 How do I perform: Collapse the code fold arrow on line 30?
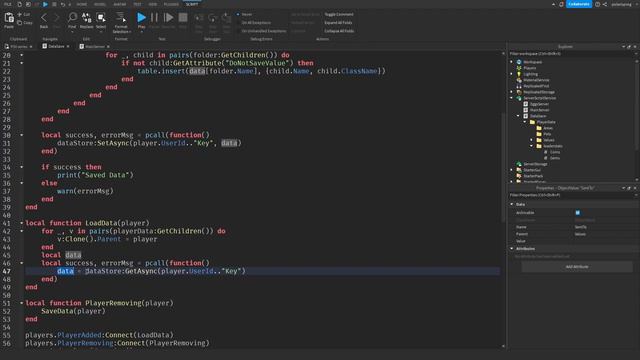click(x=22, y=135)
